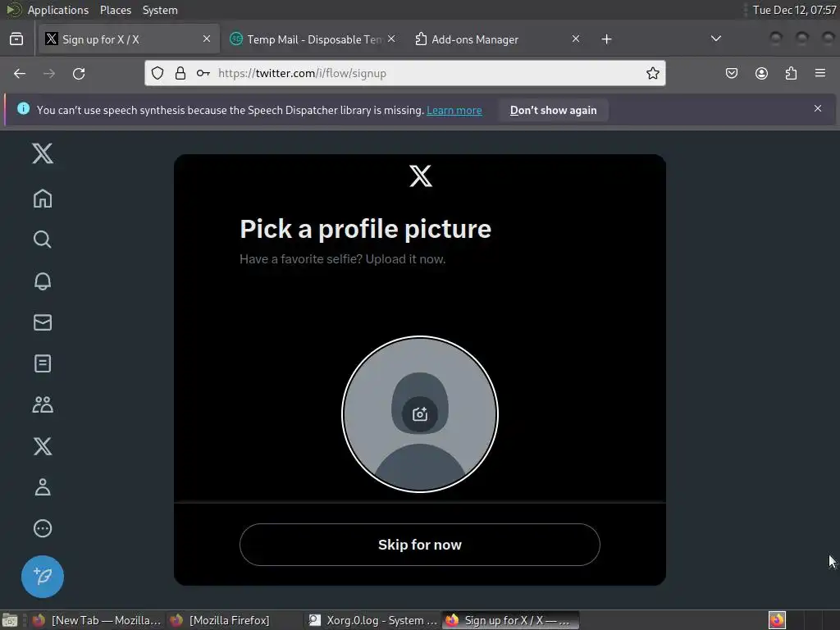Viewport: 840px width, 630px height.
Task: Click the Firefox back arrow
Action: point(20,73)
